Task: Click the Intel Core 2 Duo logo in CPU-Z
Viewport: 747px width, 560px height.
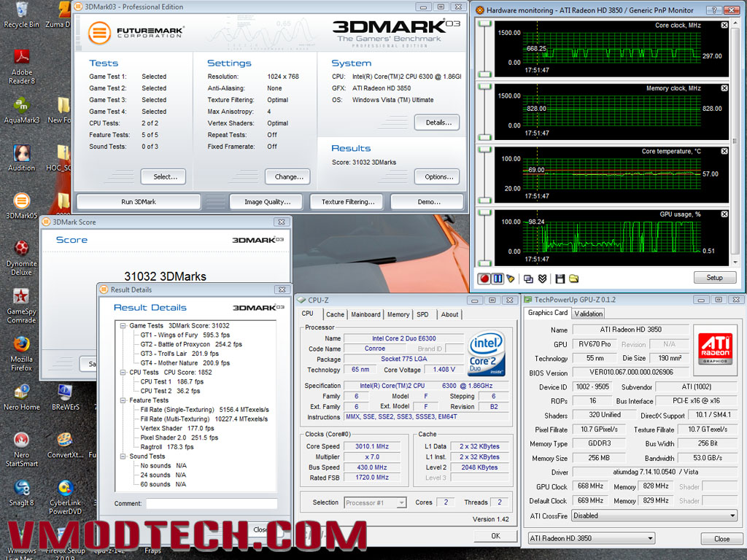Action: point(486,354)
